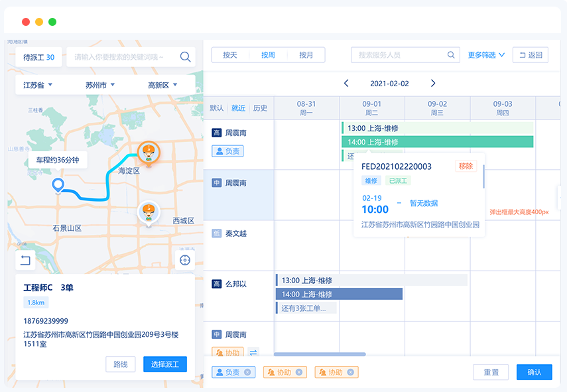Toggle the 协助 role tag in the bottom 周震南 row

[x=227, y=352]
